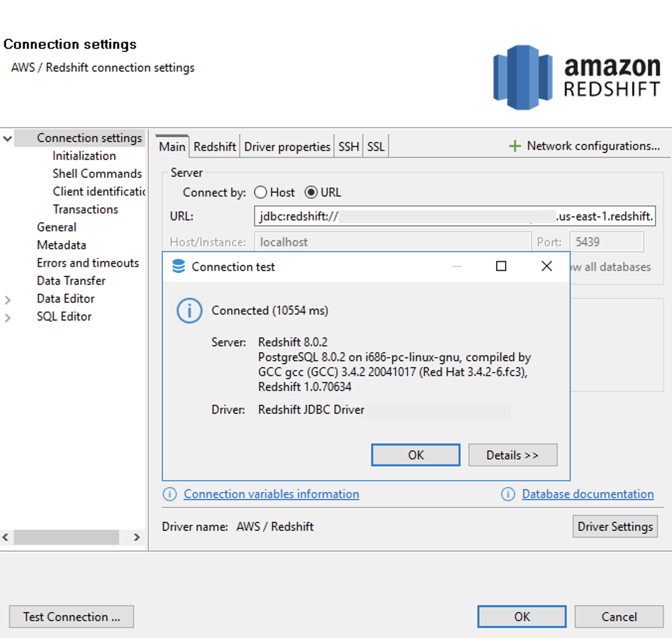Screen dimensions: 672x638
Task: Click the Cancel button
Action: coord(619,617)
